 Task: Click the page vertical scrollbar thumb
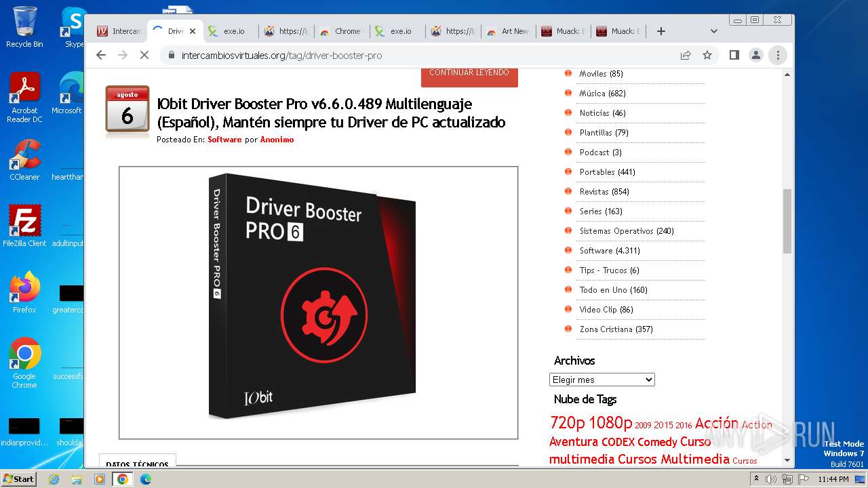click(787, 221)
